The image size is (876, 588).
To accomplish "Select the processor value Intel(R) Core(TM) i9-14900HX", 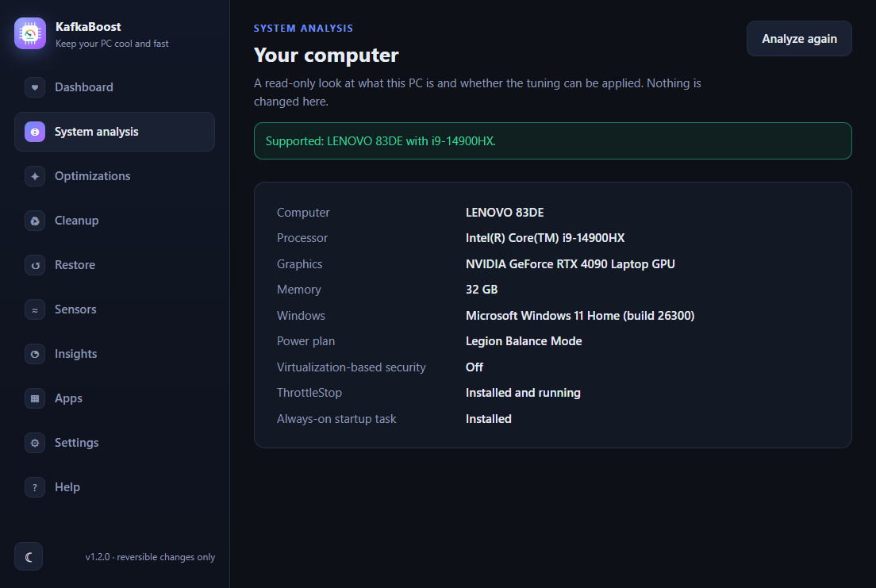I will click(544, 238).
